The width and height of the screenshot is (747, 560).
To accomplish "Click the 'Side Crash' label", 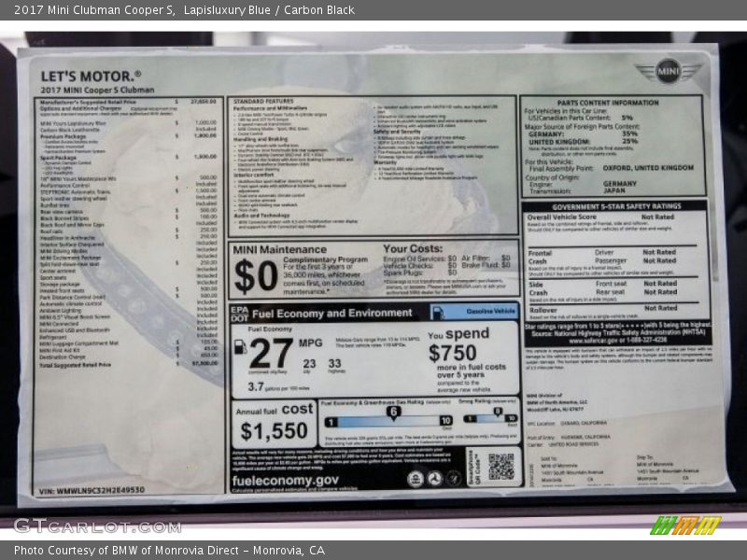I will click(539, 288).
